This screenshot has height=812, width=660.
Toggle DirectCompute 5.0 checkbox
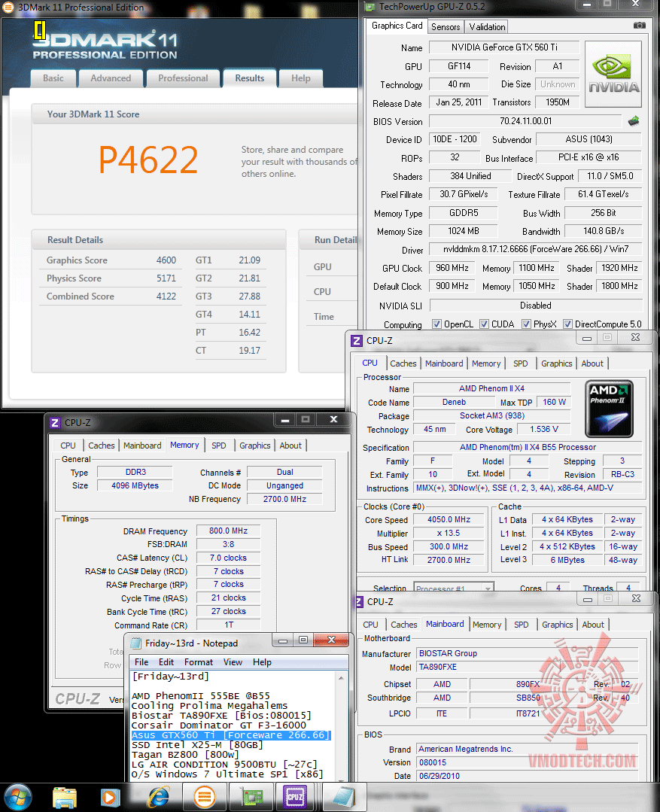click(567, 324)
